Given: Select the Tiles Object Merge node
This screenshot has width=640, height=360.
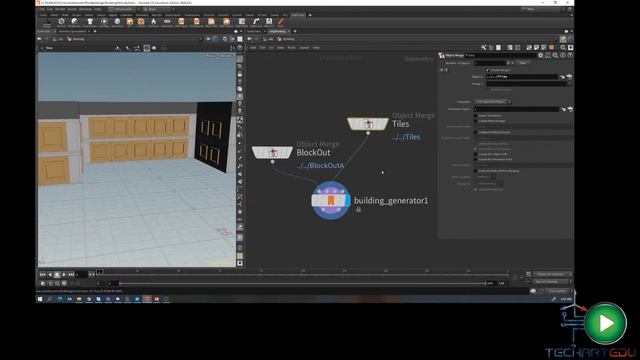Looking at the screenshot, I should point(368,124).
